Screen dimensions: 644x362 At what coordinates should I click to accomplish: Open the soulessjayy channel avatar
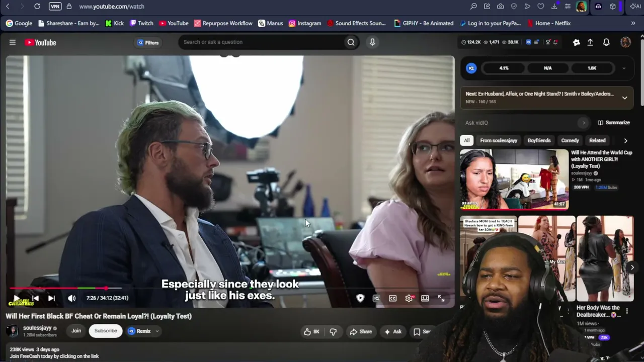[12, 331]
